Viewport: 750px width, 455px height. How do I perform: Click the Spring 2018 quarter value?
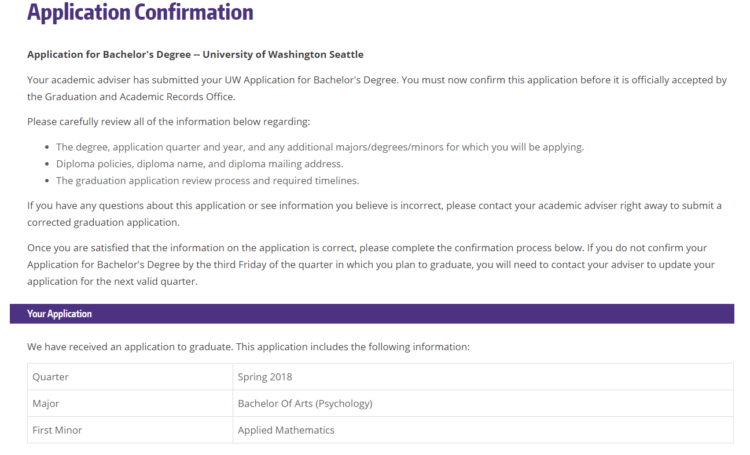(x=265, y=377)
